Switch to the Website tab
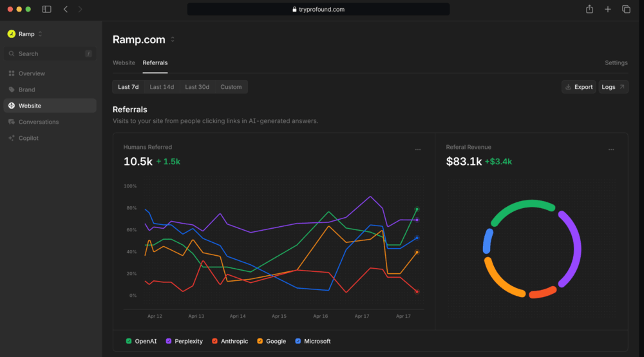 click(x=124, y=63)
